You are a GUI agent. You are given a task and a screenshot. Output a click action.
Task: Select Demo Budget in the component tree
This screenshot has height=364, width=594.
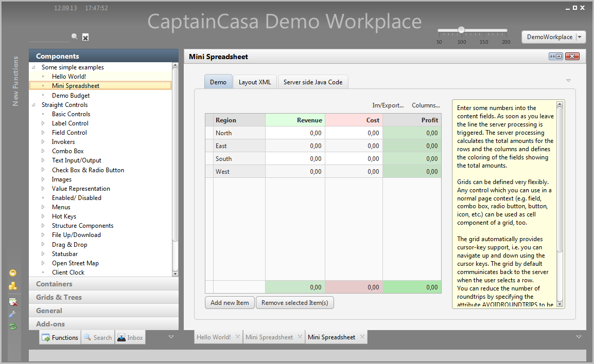(x=71, y=96)
